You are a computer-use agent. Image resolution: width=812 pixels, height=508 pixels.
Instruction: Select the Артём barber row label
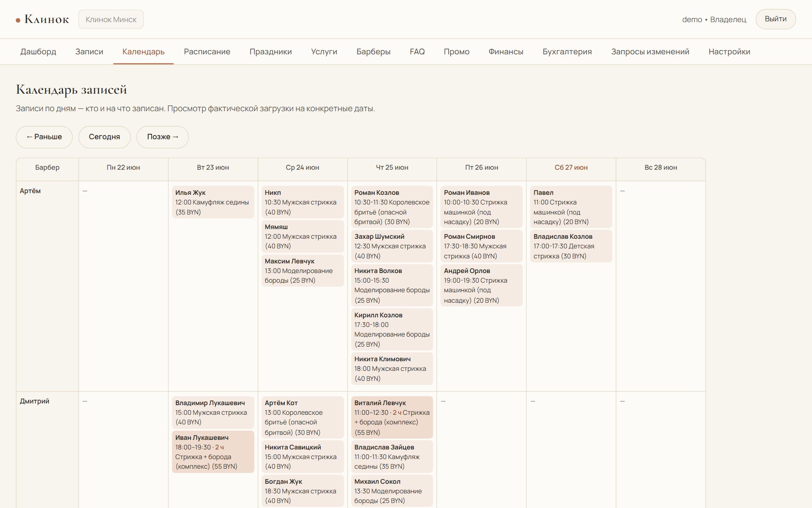30,191
